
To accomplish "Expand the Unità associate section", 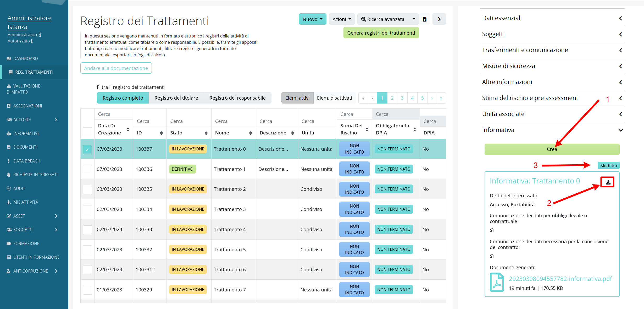I will (552, 114).
